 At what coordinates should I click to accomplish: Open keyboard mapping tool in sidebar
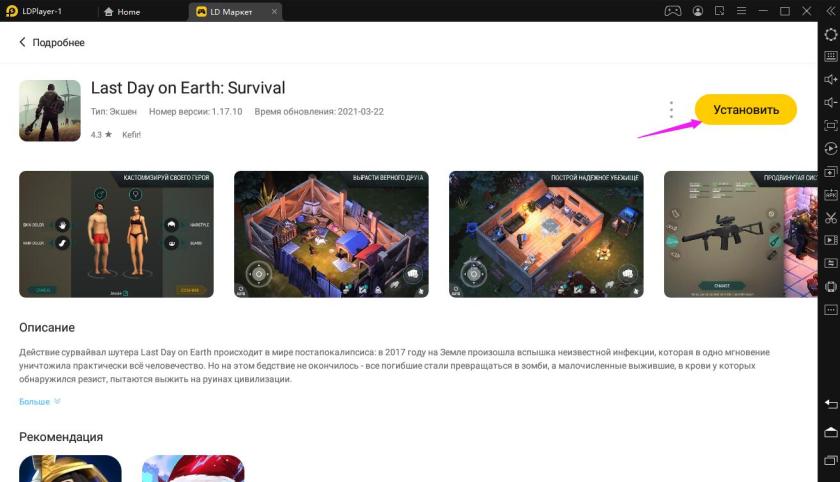[830, 57]
